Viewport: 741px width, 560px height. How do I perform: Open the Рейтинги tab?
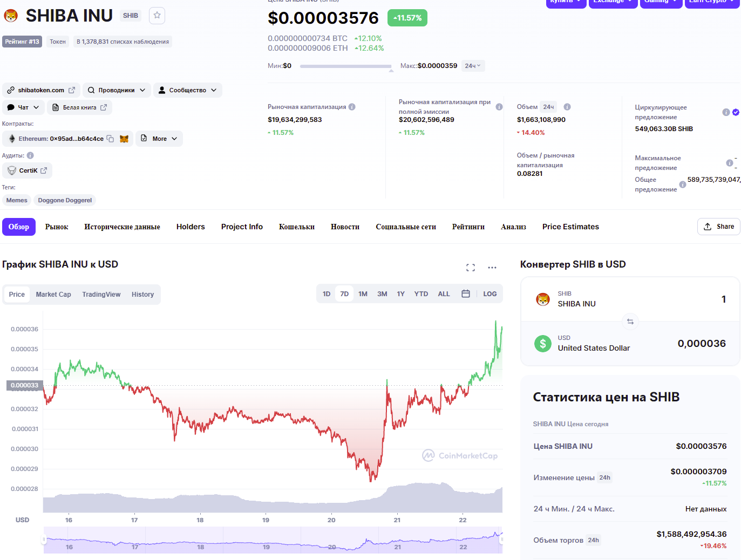coord(468,227)
